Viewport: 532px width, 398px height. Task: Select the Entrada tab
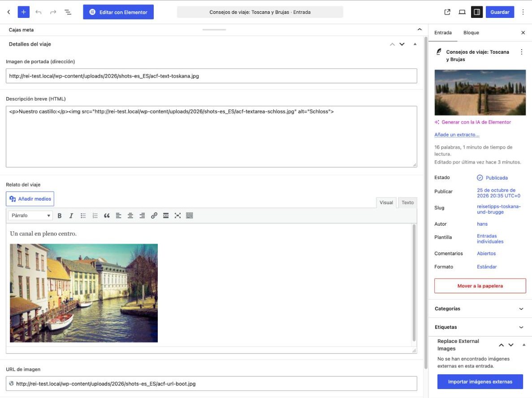(x=443, y=33)
